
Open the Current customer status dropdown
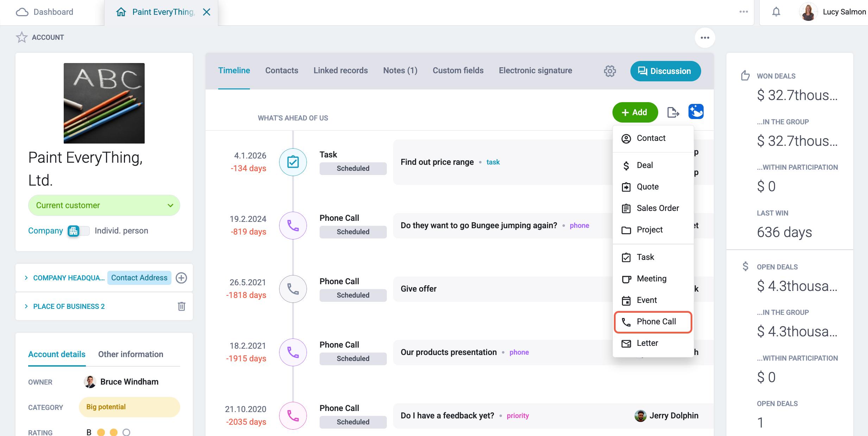pyautogui.click(x=104, y=205)
